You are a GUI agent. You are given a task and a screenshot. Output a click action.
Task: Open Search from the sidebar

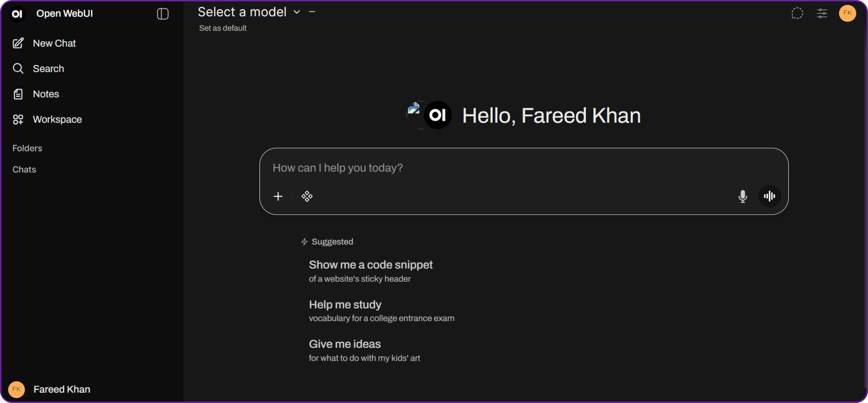(x=48, y=69)
